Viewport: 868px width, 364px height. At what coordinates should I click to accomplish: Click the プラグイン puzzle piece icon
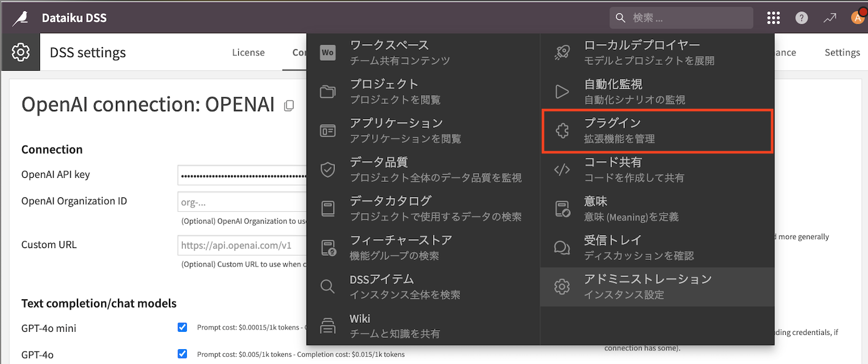click(562, 131)
